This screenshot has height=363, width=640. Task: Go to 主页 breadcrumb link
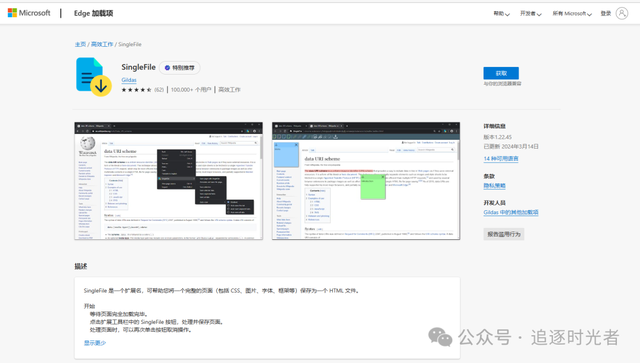coord(80,44)
